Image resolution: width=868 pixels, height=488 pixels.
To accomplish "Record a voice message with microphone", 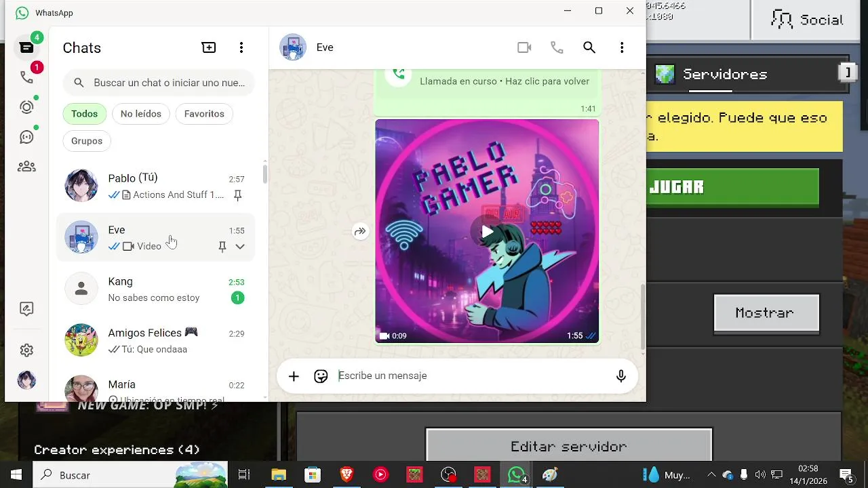I will point(621,376).
